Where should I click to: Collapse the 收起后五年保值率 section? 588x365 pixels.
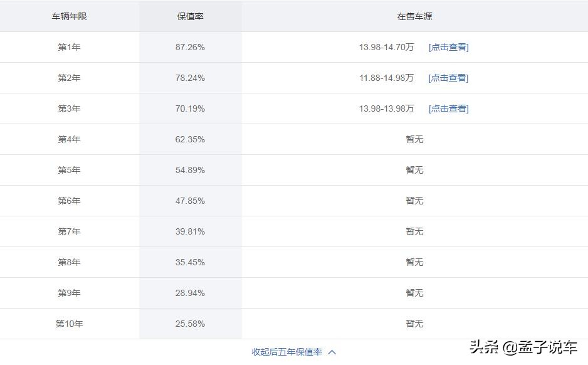(x=289, y=352)
